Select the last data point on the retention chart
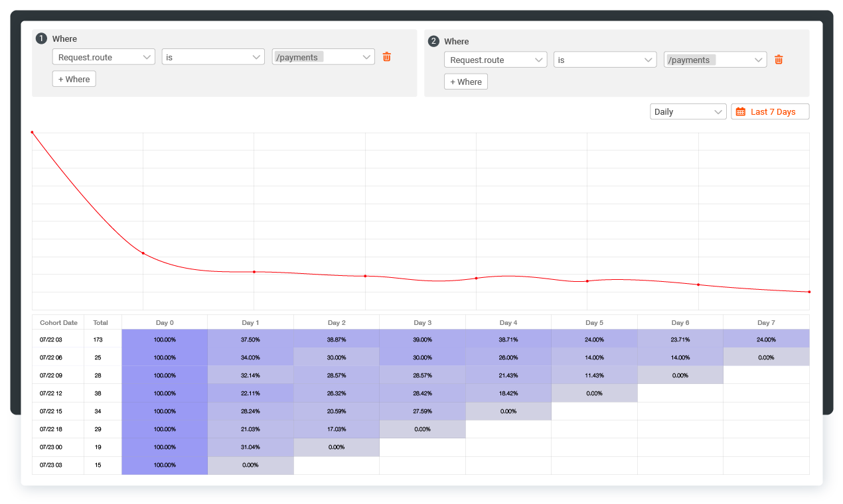843x504 pixels. tap(808, 291)
